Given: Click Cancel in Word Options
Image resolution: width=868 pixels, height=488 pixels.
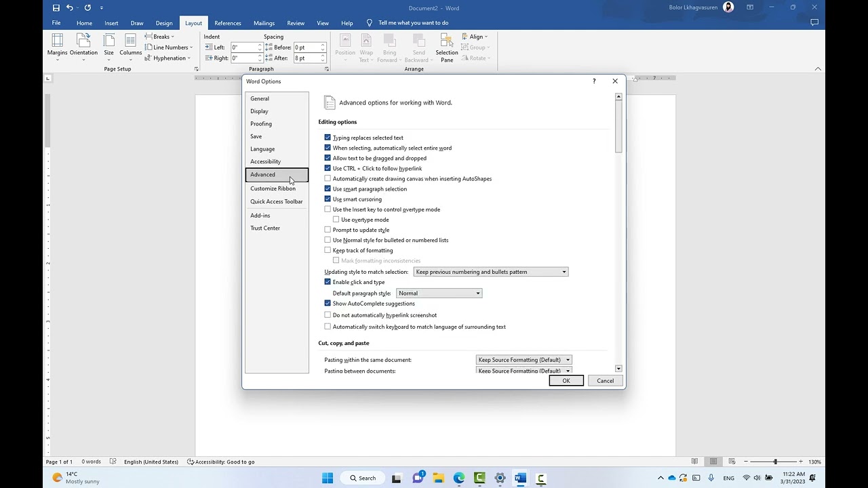Looking at the screenshot, I should [605, 381].
